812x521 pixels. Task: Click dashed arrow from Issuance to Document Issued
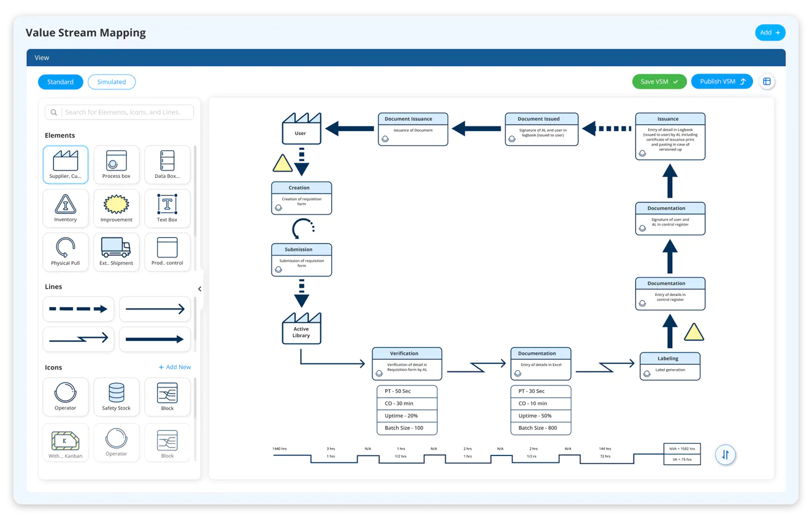tap(607, 129)
